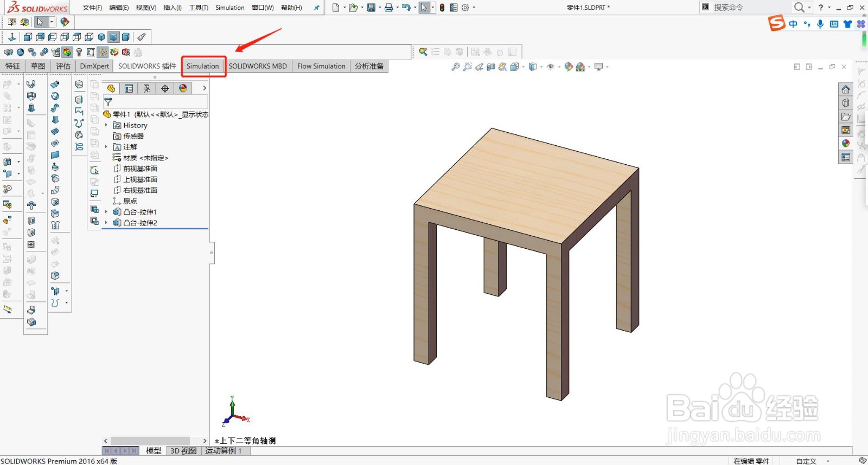Click Zoom to Fit magnifier icon

(x=456, y=67)
